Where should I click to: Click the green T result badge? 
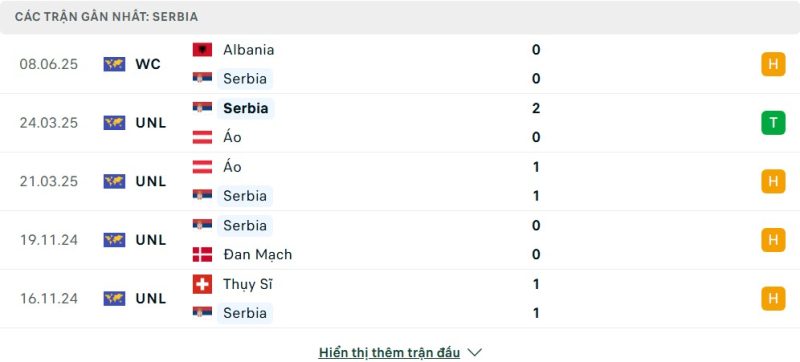coord(773,123)
